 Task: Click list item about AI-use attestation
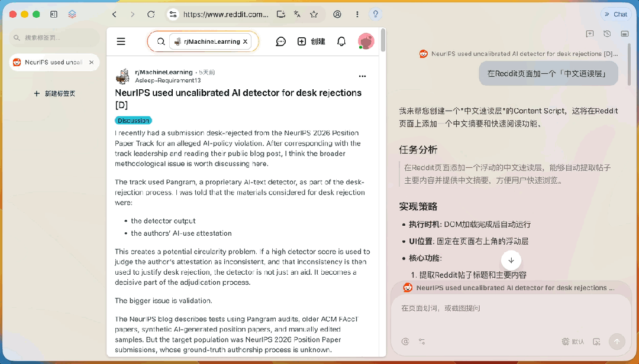tap(182, 233)
